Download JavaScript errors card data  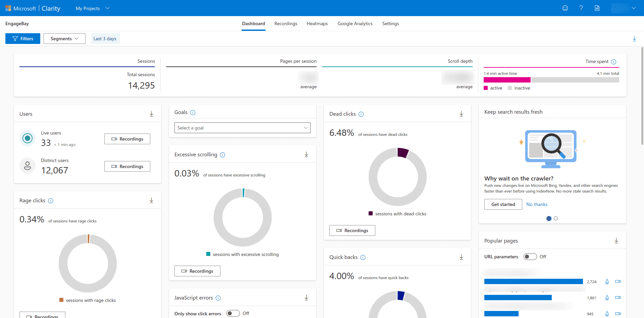coord(306,298)
